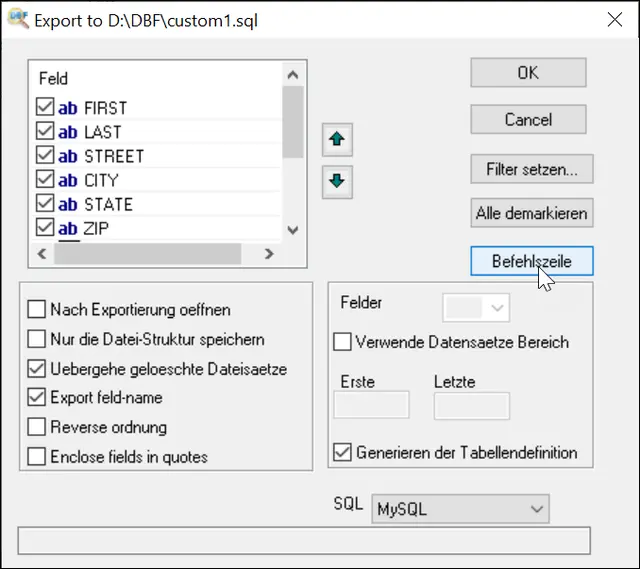
Task: Uncheck the STREET field checkbox
Action: tap(44, 155)
